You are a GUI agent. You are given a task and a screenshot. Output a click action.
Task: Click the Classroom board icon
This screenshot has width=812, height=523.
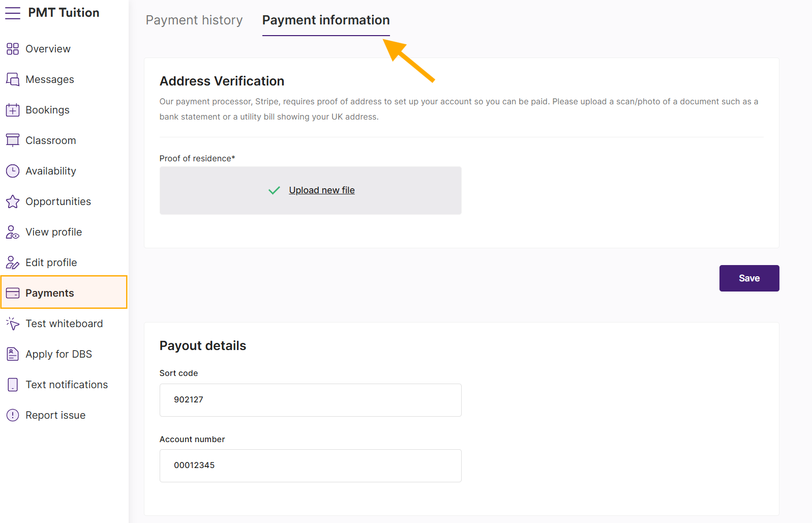pyautogui.click(x=13, y=140)
